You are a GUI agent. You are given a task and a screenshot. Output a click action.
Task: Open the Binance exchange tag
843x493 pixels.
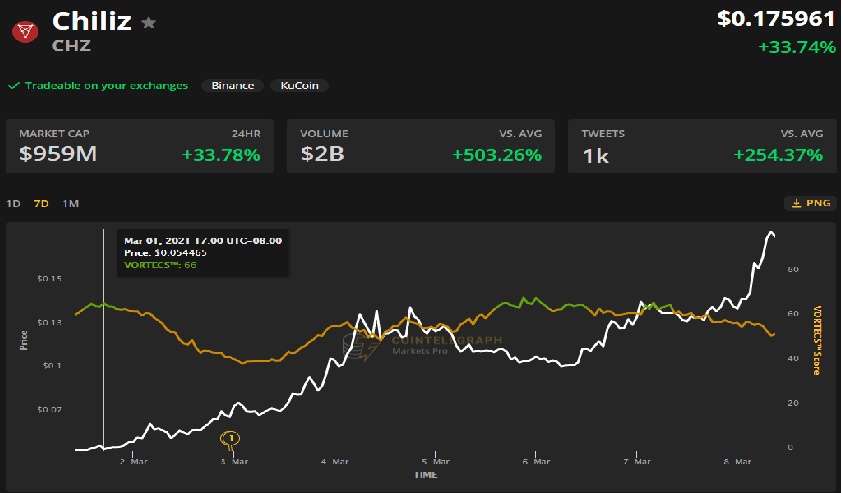(232, 85)
